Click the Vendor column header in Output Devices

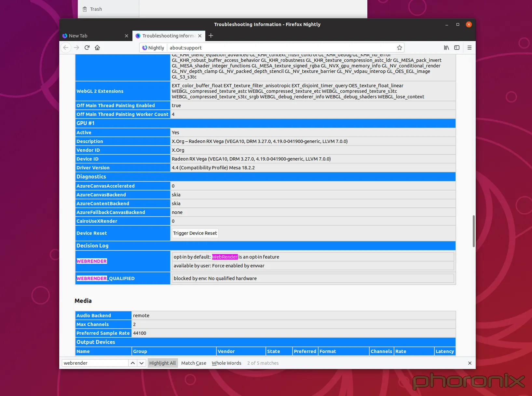point(241,351)
